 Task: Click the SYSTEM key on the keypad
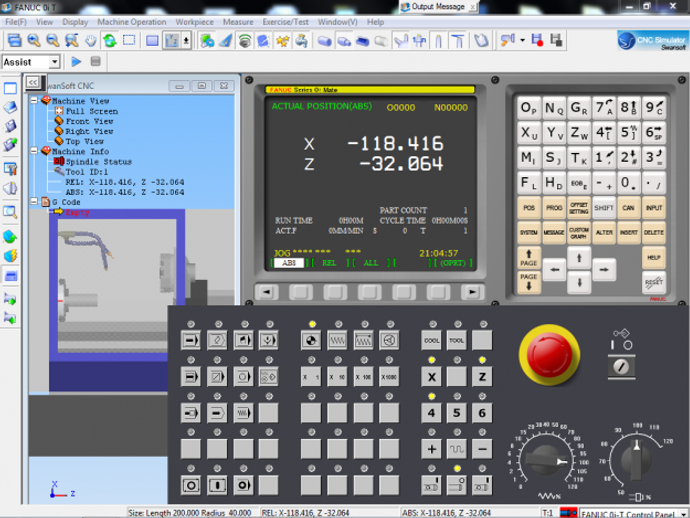tap(529, 232)
